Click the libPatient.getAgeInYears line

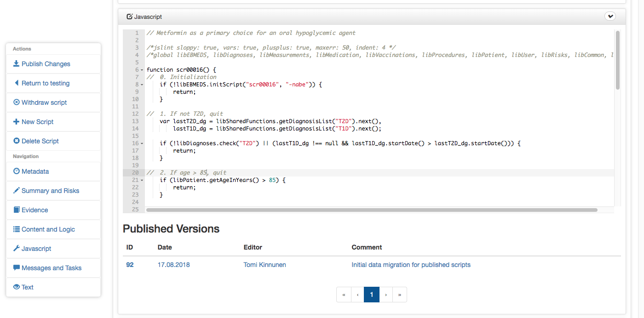pos(223,180)
